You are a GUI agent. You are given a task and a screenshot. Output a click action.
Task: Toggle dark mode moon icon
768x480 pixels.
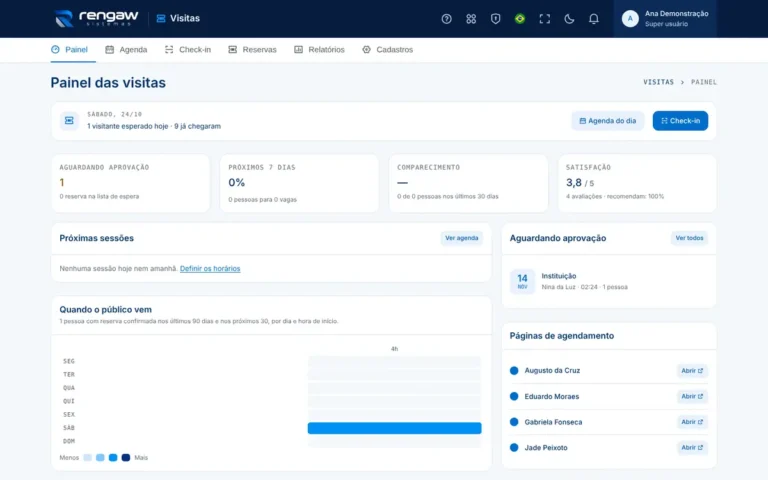[x=569, y=19]
